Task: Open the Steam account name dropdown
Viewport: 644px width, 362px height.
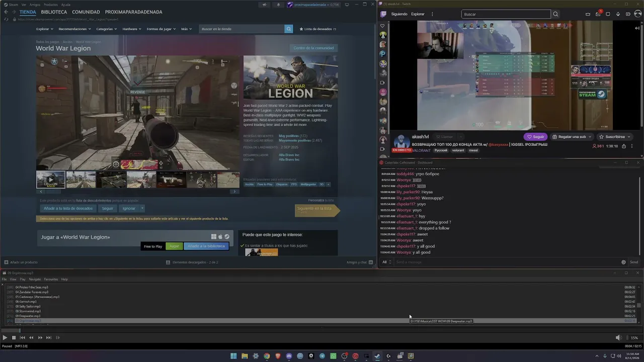Action: 313,5
